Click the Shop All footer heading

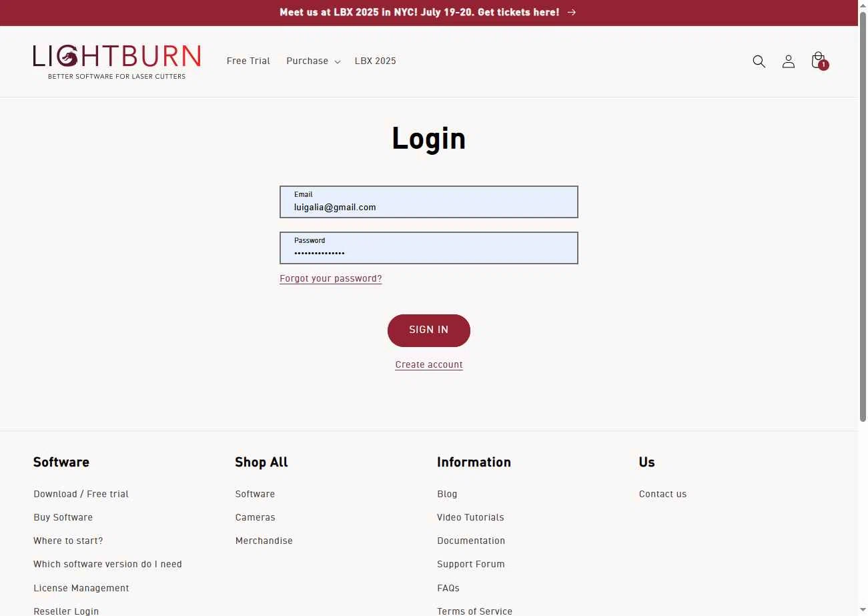(262, 462)
